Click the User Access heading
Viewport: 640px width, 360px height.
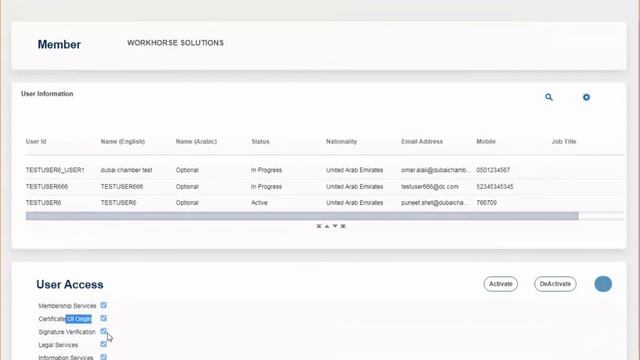(x=70, y=284)
